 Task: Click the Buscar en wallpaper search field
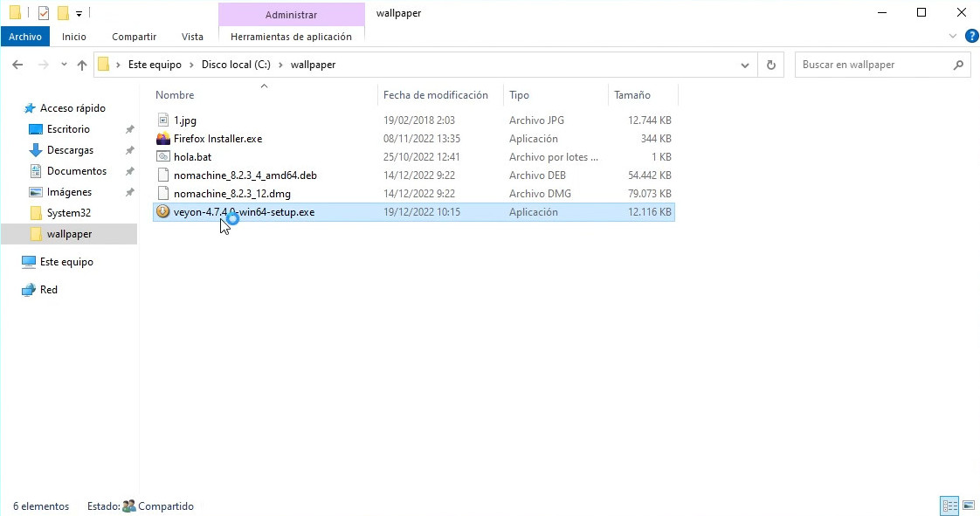(x=873, y=65)
